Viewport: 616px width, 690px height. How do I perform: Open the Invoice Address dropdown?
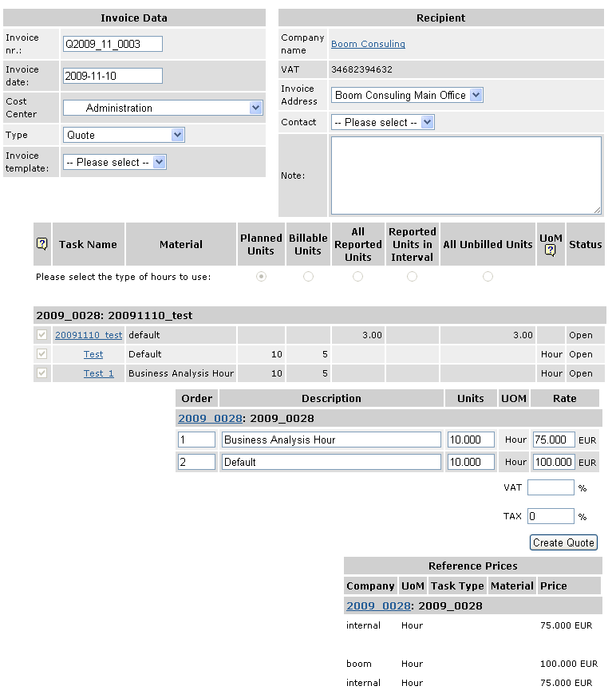407,95
